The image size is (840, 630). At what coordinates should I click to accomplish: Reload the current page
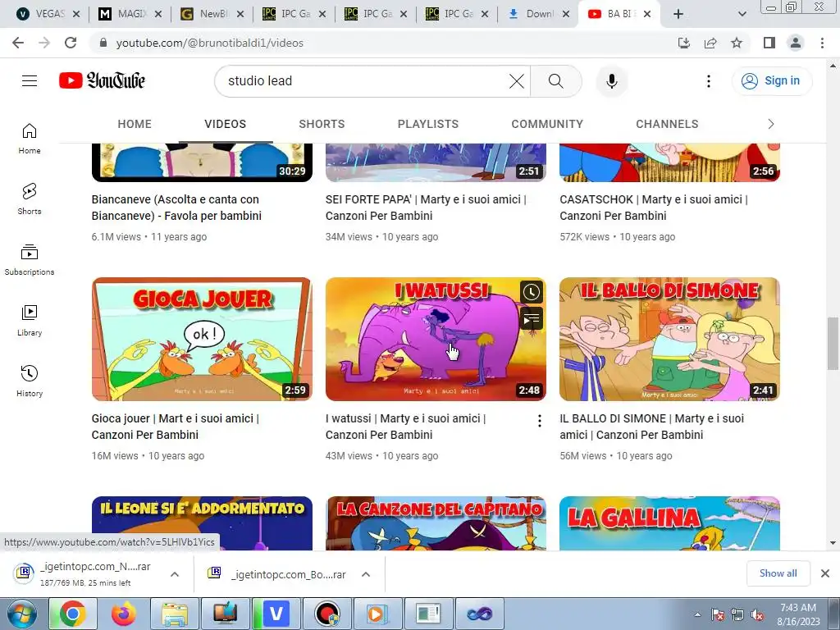coord(71,43)
